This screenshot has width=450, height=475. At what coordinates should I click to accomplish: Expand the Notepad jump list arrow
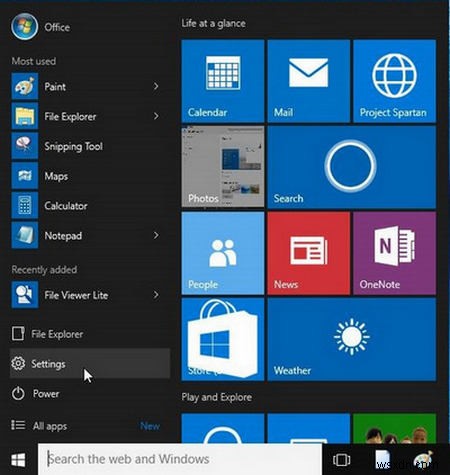[156, 235]
